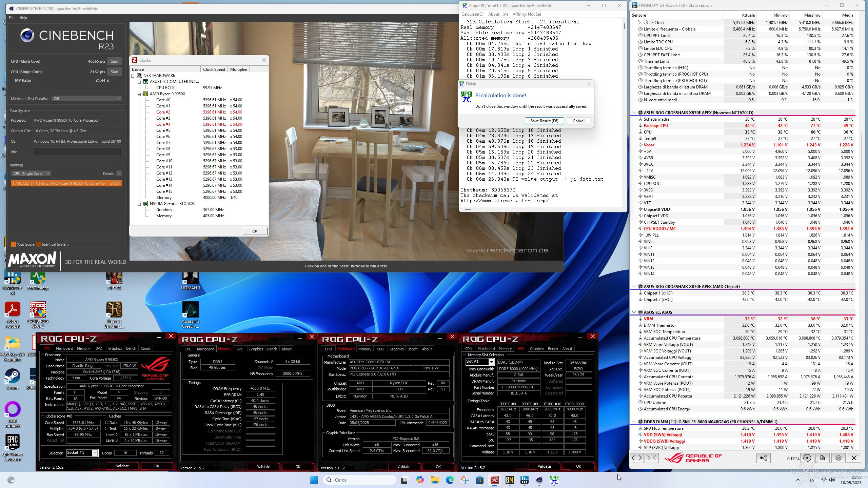Click Chiudi in the Super PI Finish dialog

click(x=578, y=121)
